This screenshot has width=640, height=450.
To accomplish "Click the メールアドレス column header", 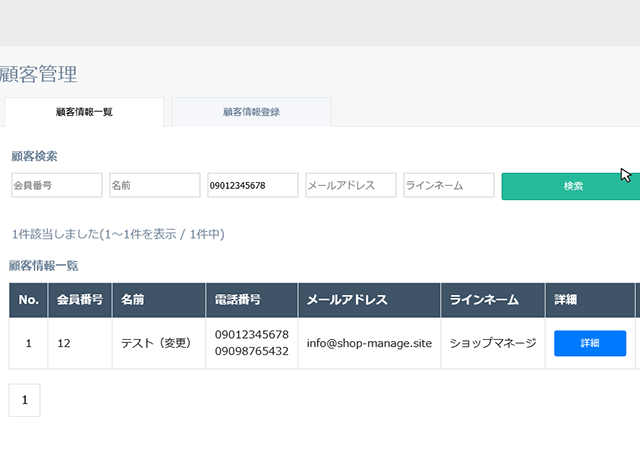I will pos(369,300).
